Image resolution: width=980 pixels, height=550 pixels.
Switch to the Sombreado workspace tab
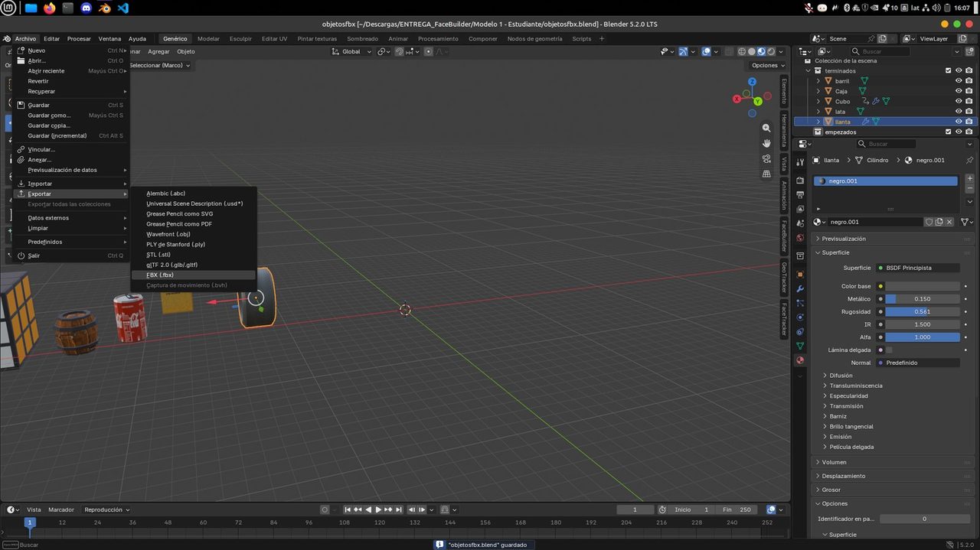pos(362,39)
